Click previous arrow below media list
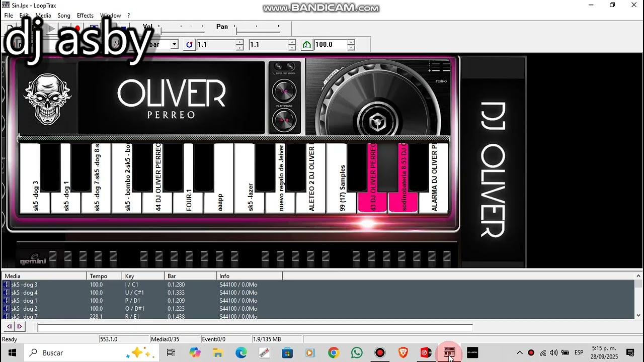This screenshot has height=362, width=644. tap(9, 326)
